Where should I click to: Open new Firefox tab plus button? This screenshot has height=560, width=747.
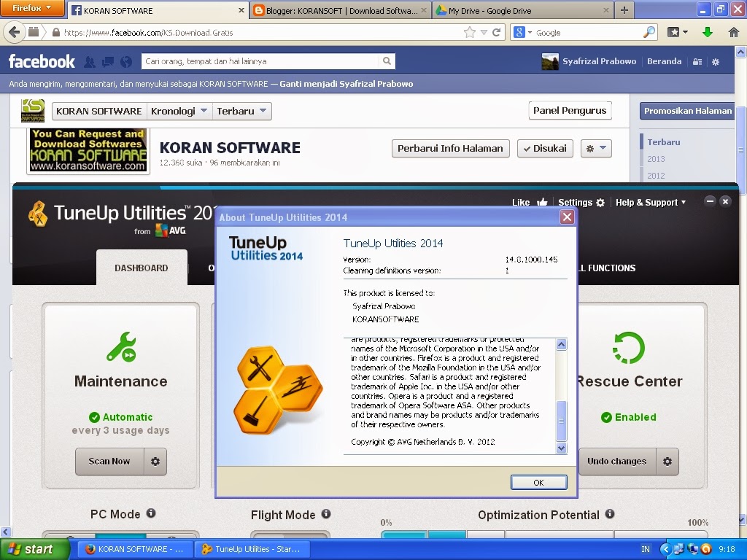pyautogui.click(x=624, y=10)
